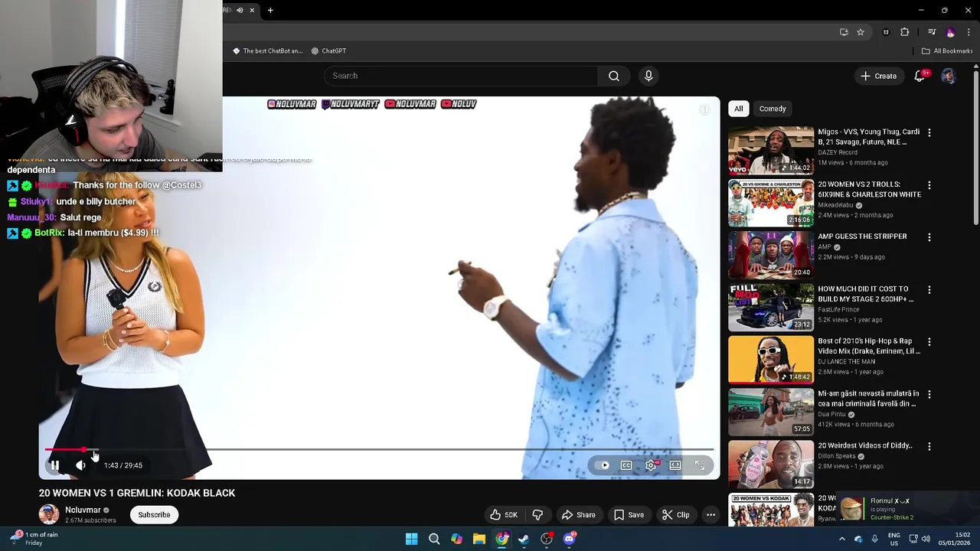Open options for 20 Women vs 2 Trolls
The height and width of the screenshot is (551, 980).
[929, 185]
